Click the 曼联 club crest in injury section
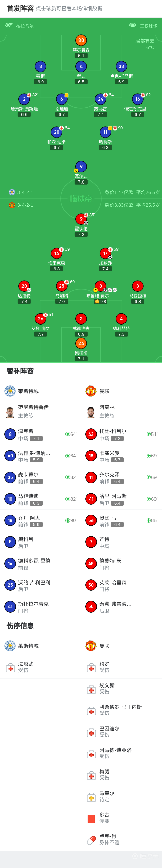 pyautogui.click(x=91, y=646)
